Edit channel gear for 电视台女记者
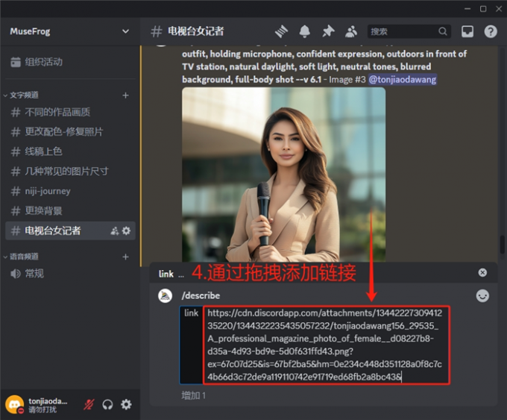This screenshot has width=507, height=420. pyautogui.click(x=127, y=231)
